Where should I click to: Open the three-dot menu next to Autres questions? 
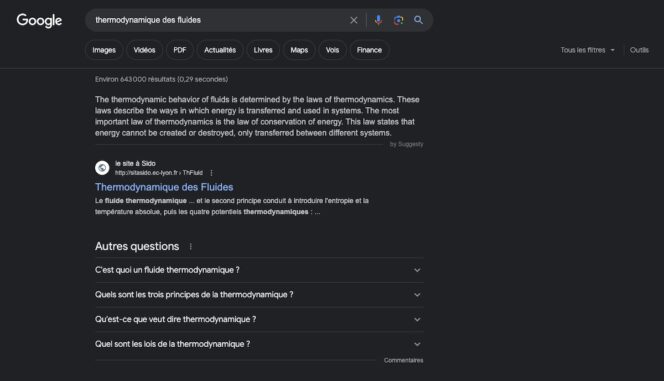tap(191, 246)
